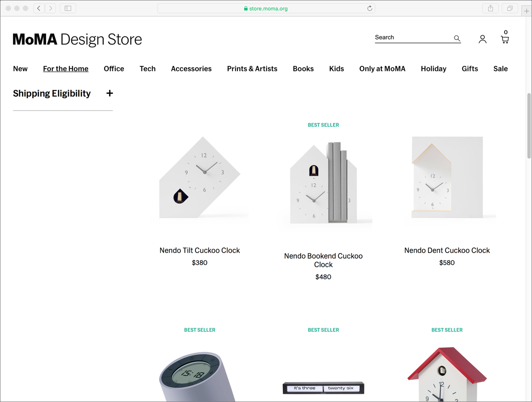The width and height of the screenshot is (532, 402).
Task: Go to the Holiday category
Action: 434,69
